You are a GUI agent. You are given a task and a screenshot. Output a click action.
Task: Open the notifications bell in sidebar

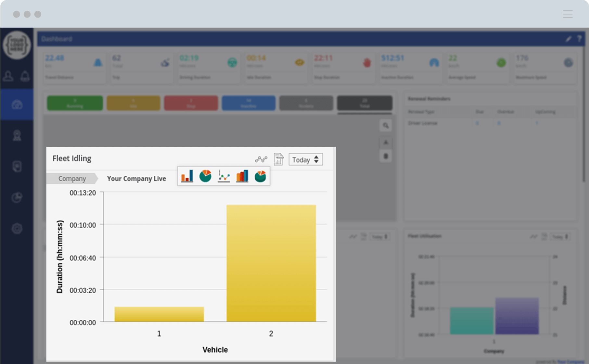pos(25,76)
